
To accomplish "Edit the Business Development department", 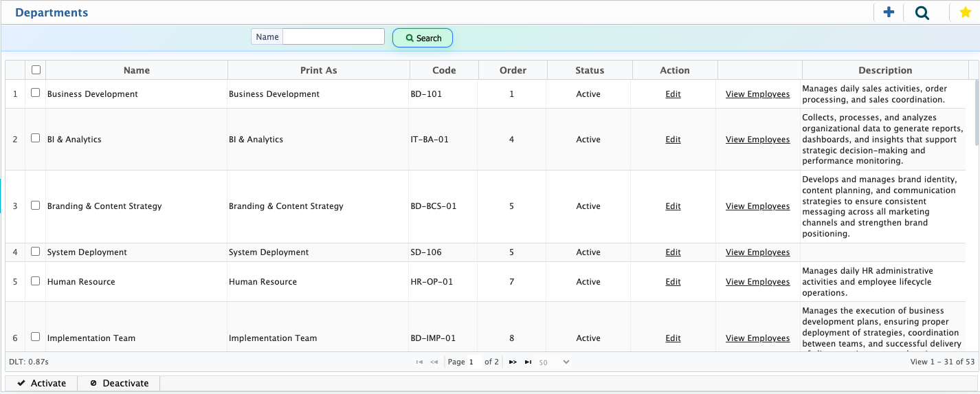I will point(673,94).
